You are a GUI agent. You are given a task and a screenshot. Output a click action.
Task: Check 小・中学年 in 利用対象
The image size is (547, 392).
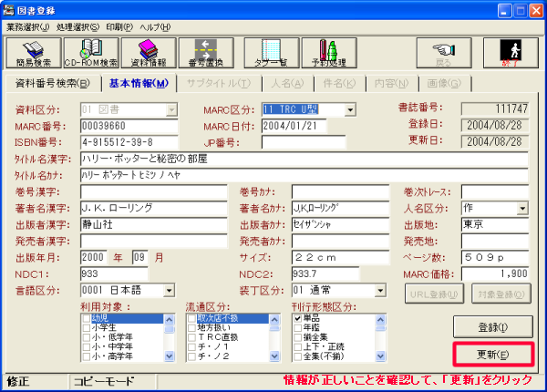point(87,346)
